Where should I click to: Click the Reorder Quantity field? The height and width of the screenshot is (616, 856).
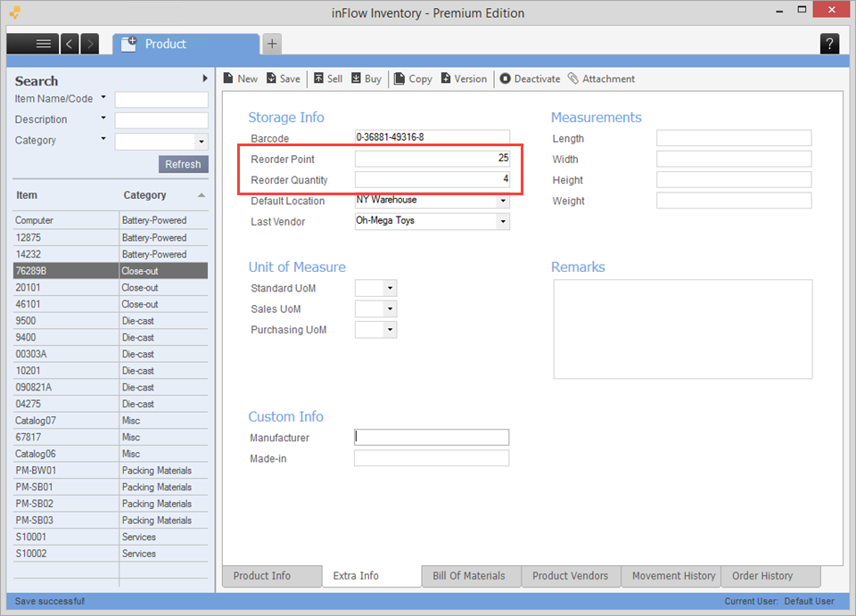point(432,179)
